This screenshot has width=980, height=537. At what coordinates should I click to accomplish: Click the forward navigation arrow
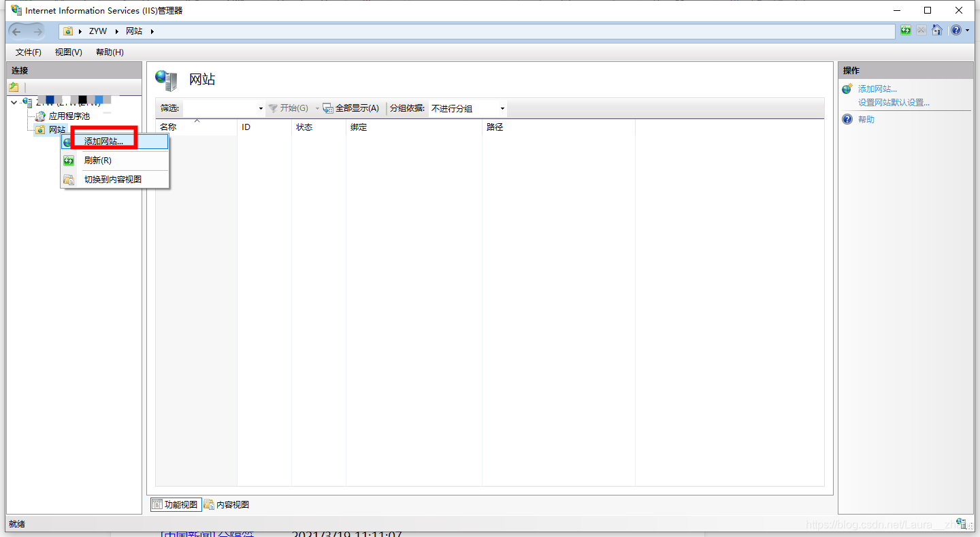point(37,31)
